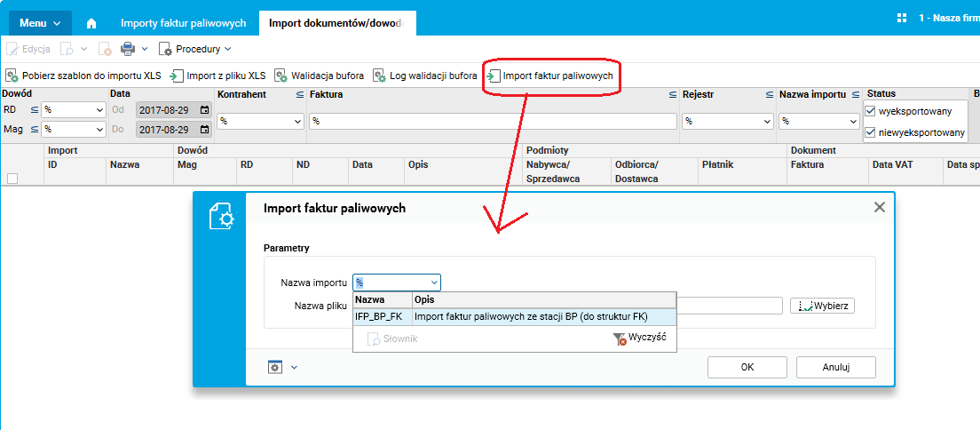This screenshot has height=430, width=980.
Task: Open the company switcher grid icon
Action: (x=902, y=18)
